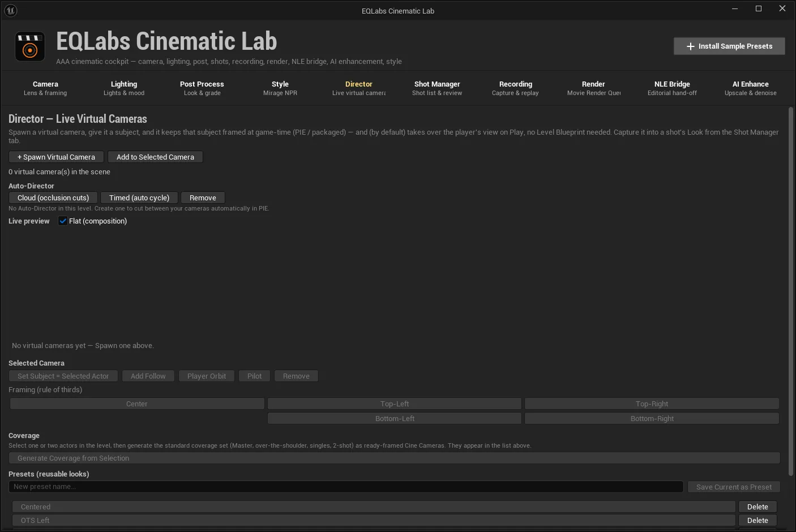Open the Post Process tab

(202, 88)
